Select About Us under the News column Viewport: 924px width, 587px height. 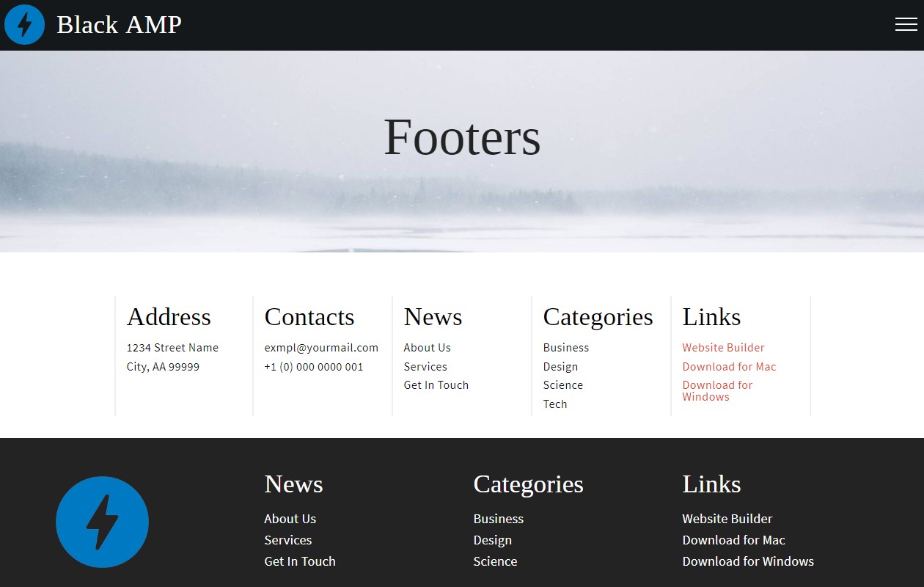tap(427, 347)
